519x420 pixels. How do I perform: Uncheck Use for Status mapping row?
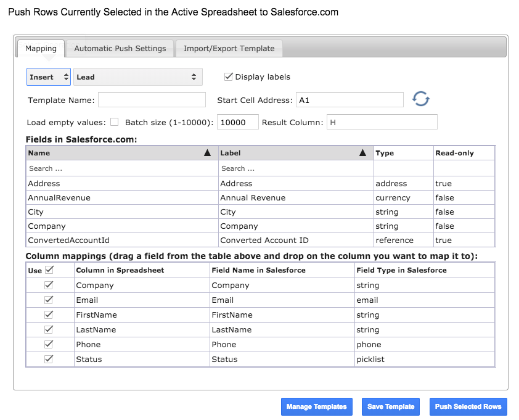49,359
